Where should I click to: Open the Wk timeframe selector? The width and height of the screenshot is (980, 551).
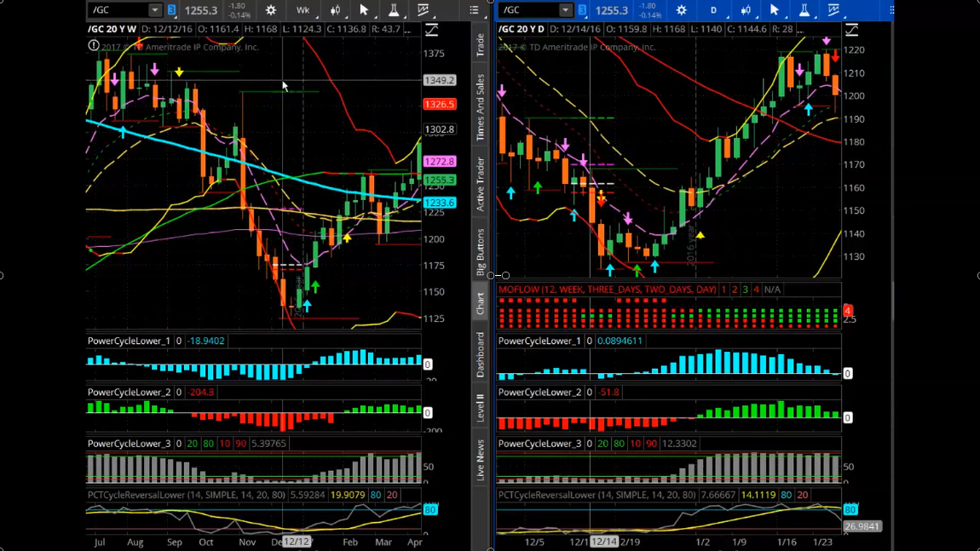coord(303,10)
